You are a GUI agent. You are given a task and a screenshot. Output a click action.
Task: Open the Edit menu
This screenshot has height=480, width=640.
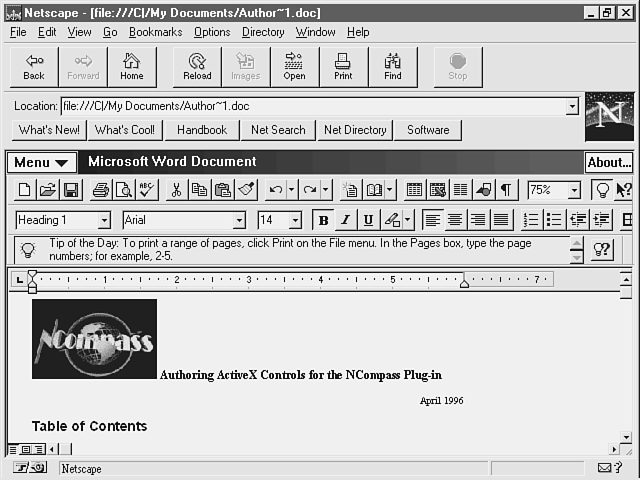(x=47, y=32)
